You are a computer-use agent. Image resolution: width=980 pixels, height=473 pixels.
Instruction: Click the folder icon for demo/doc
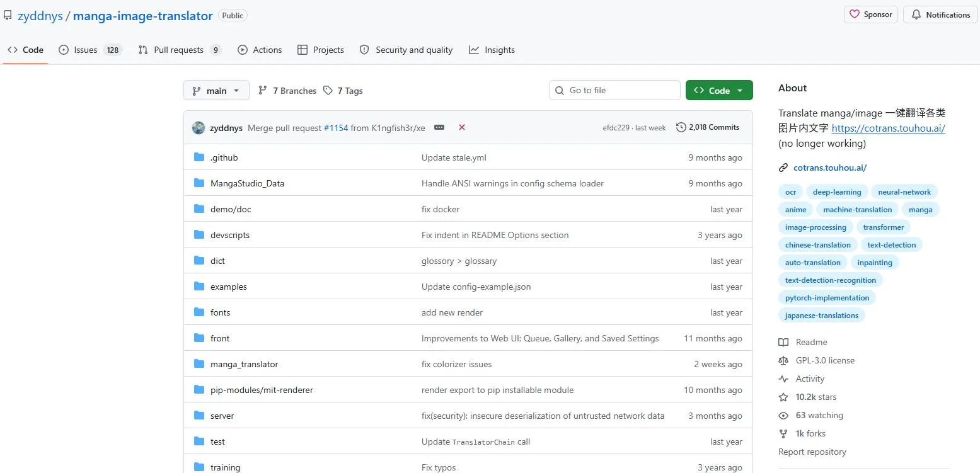(x=199, y=209)
